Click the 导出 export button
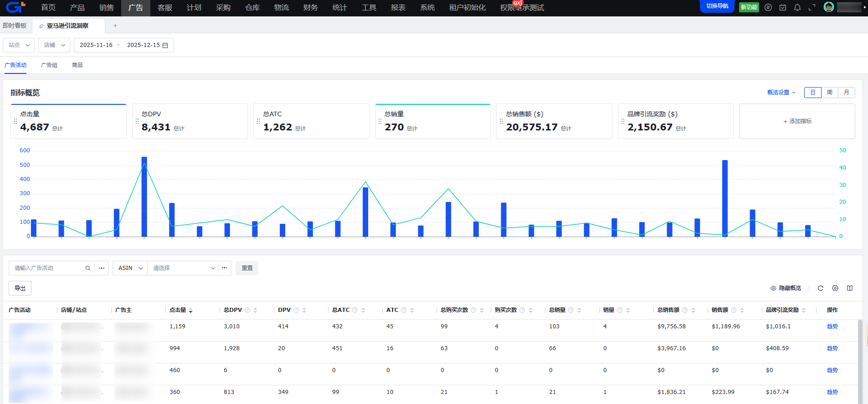Image resolution: width=868 pixels, height=404 pixels. click(x=20, y=288)
